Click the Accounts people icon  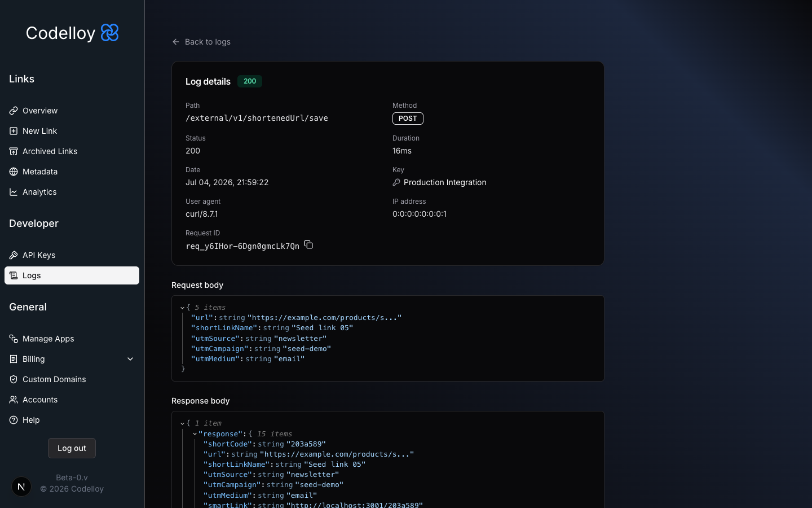(14, 400)
